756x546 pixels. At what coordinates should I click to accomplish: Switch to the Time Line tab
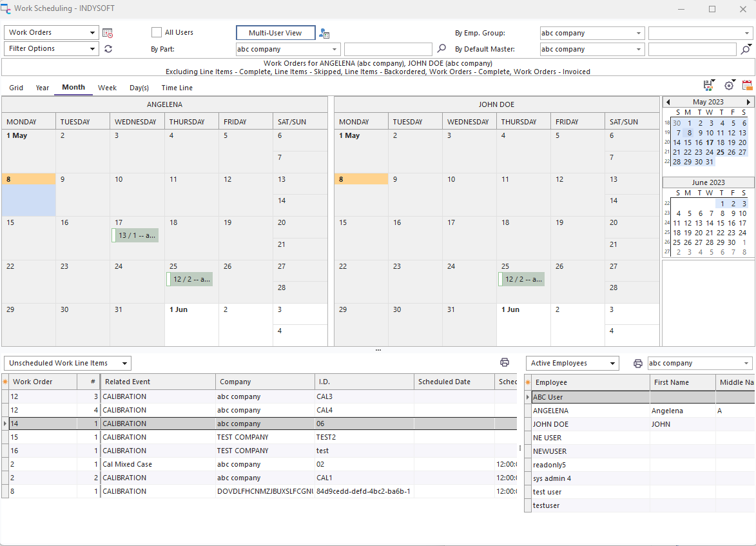click(177, 88)
